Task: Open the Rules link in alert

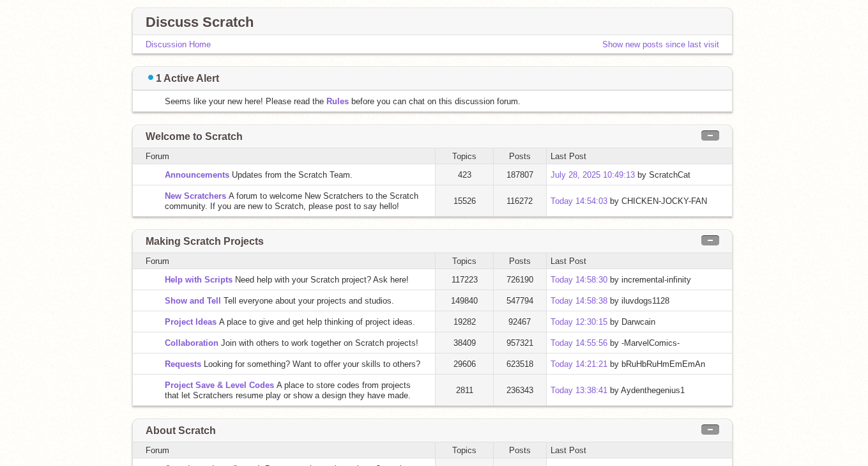Action: 337,101
